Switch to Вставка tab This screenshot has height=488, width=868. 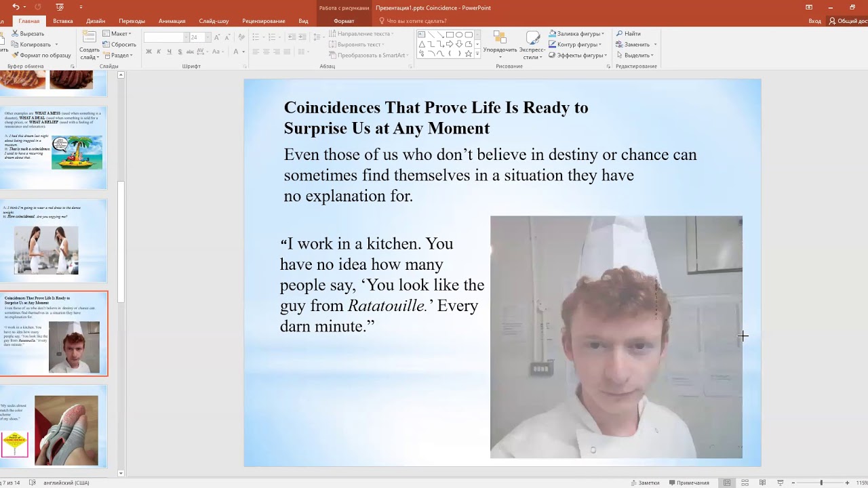pos(63,21)
